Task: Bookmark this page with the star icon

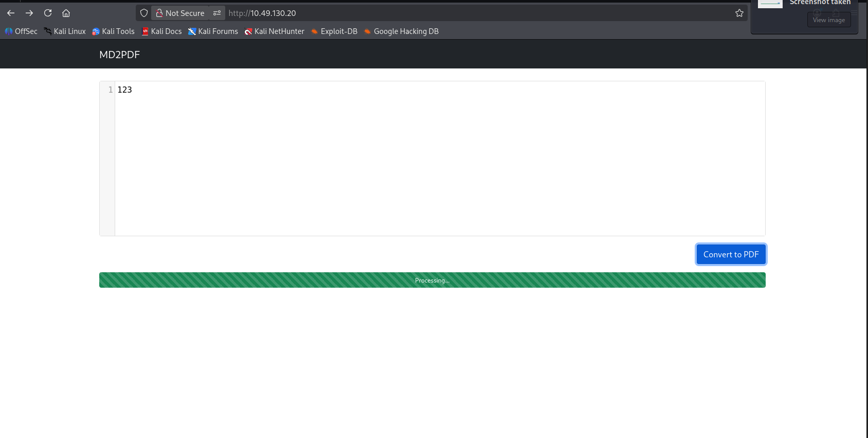Action: pyautogui.click(x=739, y=13)
